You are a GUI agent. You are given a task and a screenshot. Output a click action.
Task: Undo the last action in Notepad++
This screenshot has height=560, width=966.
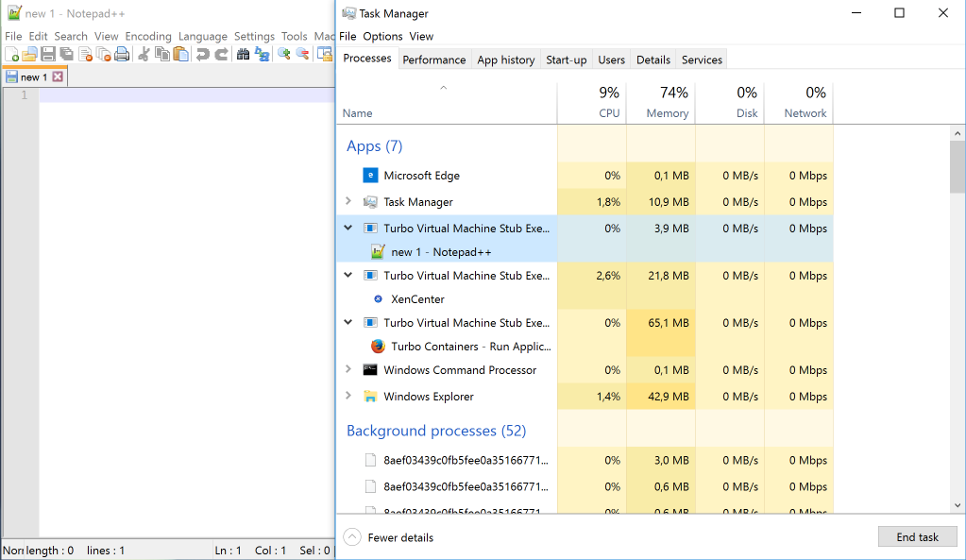203,54
